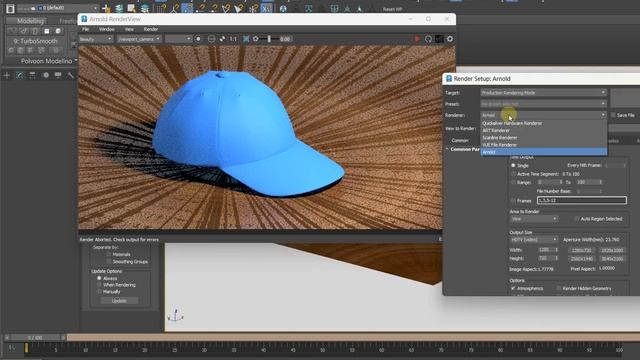Switch to the Common tab in Render Setup
The width and height of the screenshot is (640, 360).
click(x=460, y=140)
